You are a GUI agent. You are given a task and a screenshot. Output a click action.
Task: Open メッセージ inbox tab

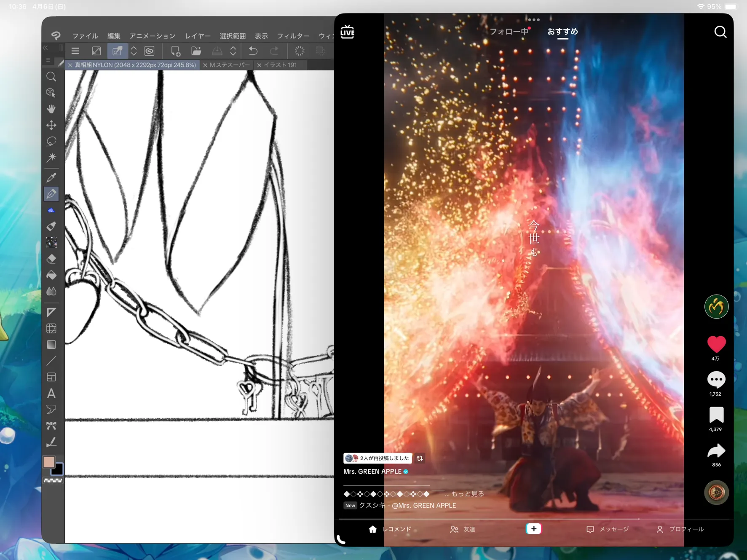tap(608, 529)
